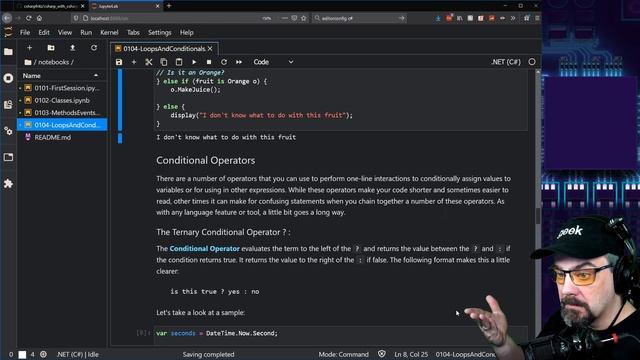
Task: Click the Conditional Operators heading
Action: (x=205, y=160)
